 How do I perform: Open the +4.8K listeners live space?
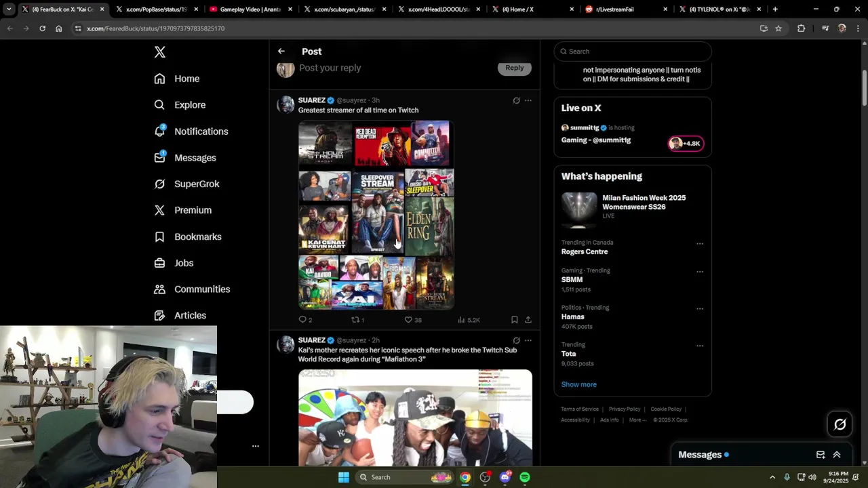(x=686, y=144)
